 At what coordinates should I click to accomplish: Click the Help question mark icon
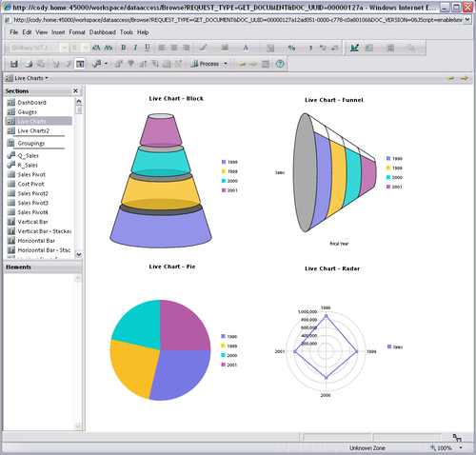click(280, 64)
